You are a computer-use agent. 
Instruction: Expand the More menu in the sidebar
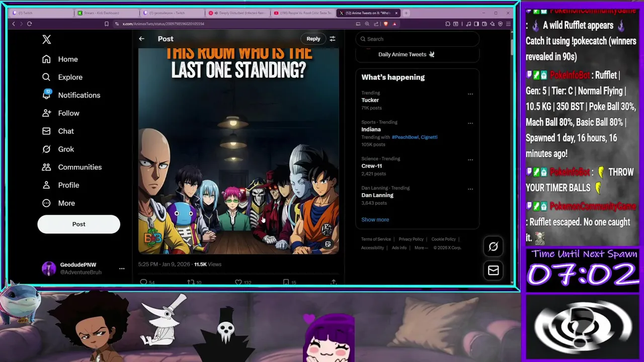pyautogui.click(x=58, y=203)
